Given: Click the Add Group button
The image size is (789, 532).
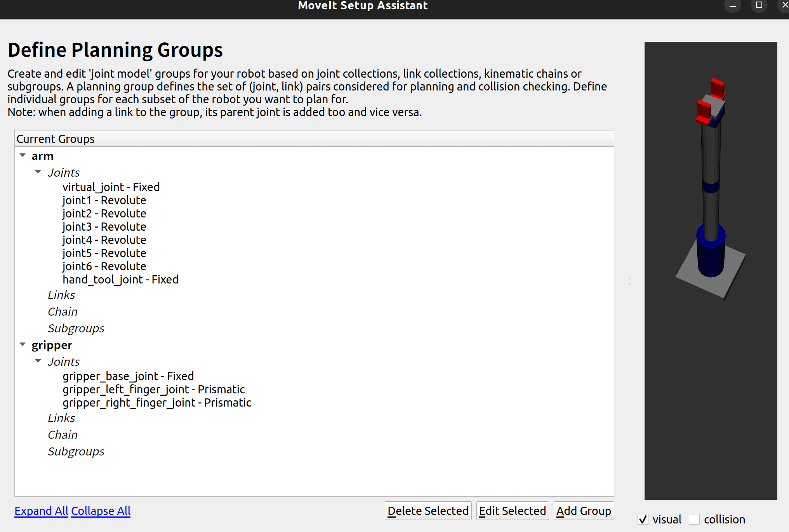Looking at the screenshot, I should tap(583, 511).
